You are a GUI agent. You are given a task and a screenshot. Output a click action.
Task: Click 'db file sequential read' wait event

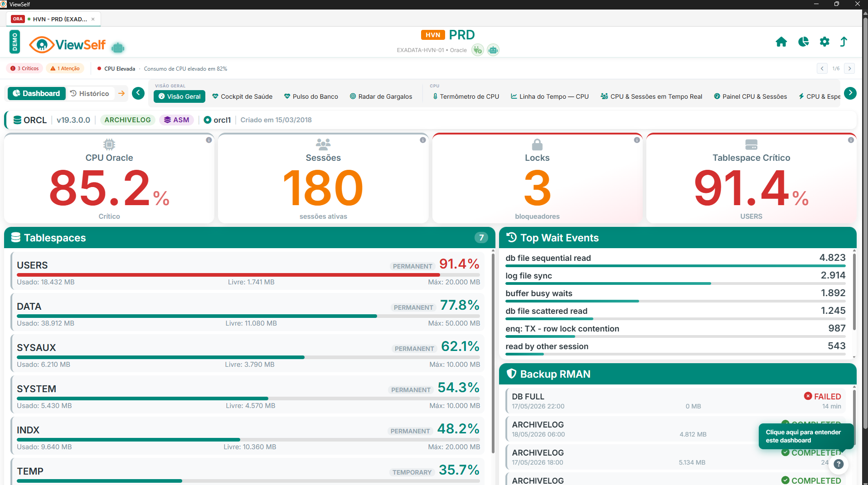pyautogui.click(x=675, y=260)
